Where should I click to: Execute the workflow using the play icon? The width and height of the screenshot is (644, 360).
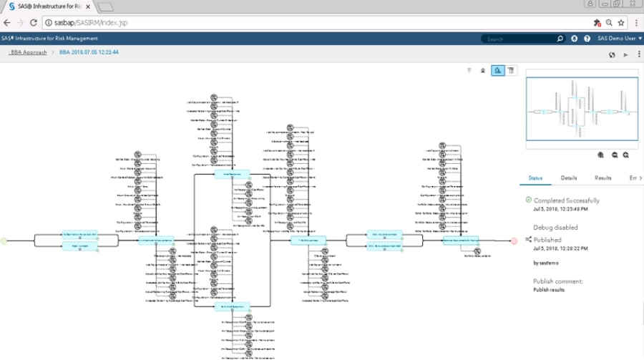pos(626,54)
